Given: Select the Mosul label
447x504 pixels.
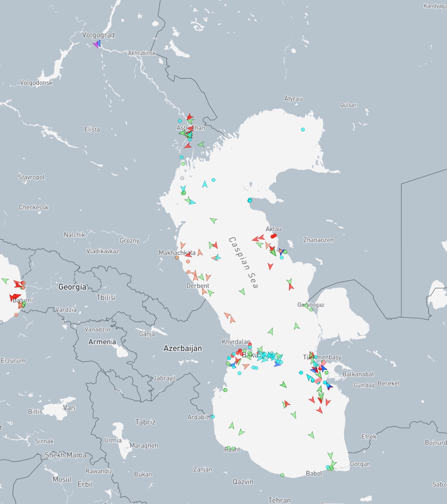Looking at the screenshot, I should tap(62, 480).
